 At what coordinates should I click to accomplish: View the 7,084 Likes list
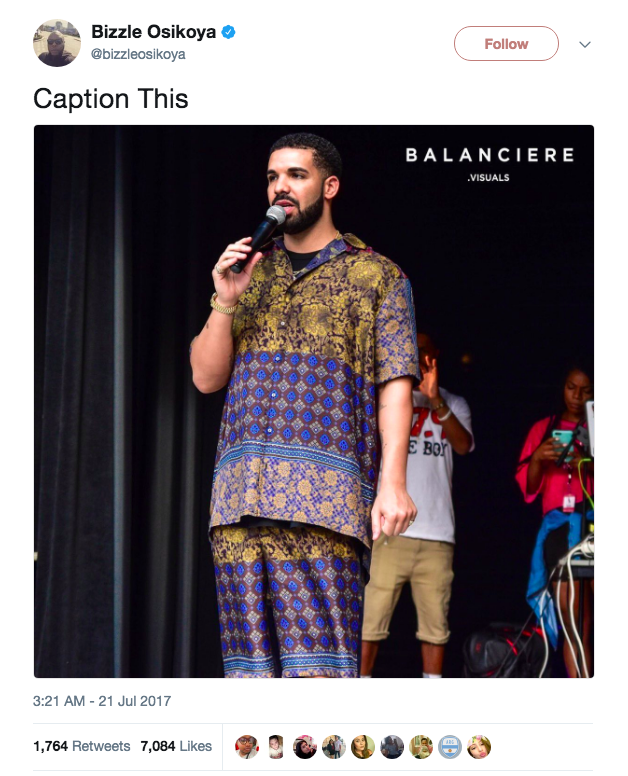[176, 746]
